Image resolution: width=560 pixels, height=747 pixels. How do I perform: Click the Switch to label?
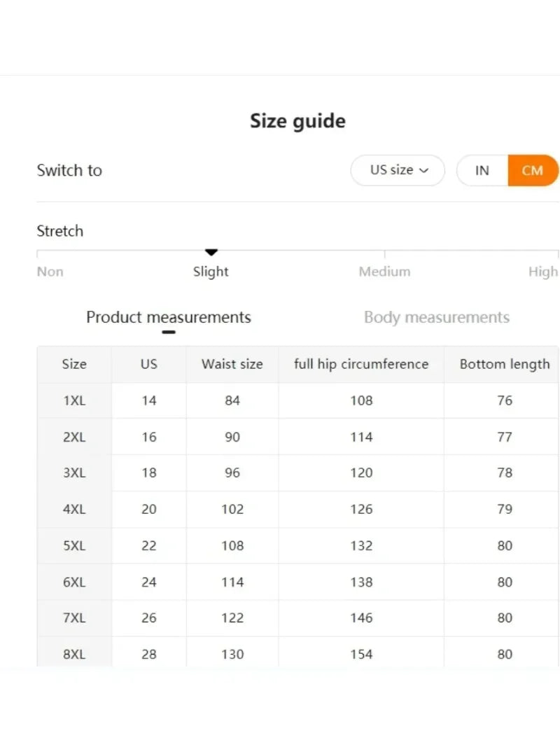pyautogui.click(x=69, y=170)
